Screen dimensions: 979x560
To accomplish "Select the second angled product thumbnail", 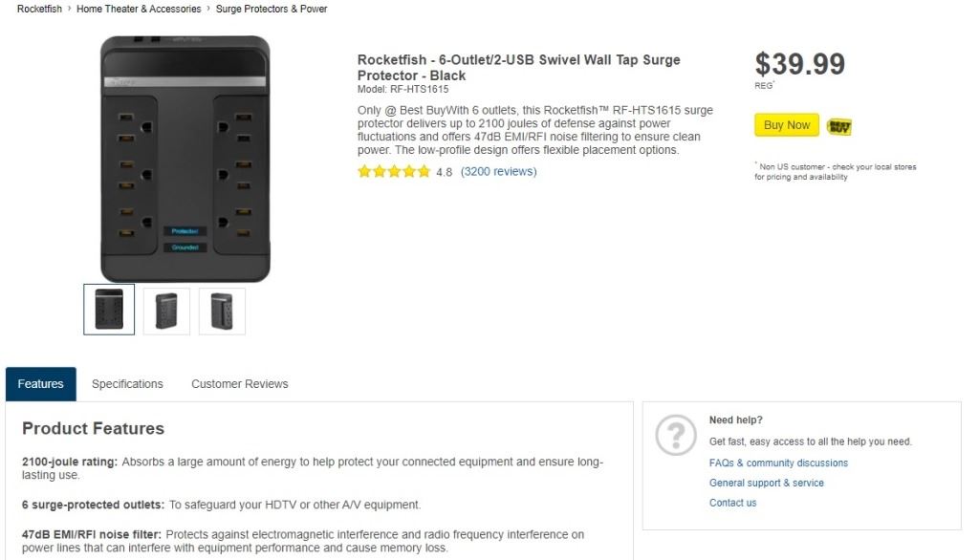I will coord(166,311).
